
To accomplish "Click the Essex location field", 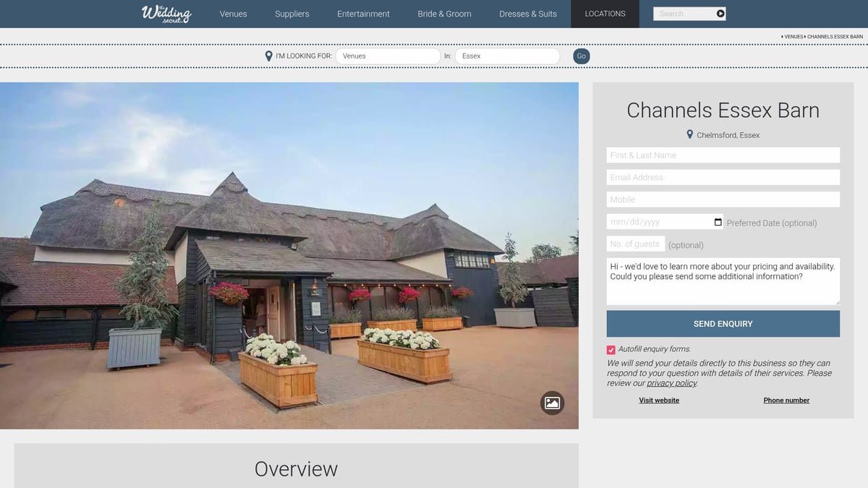I will point(507,56).
